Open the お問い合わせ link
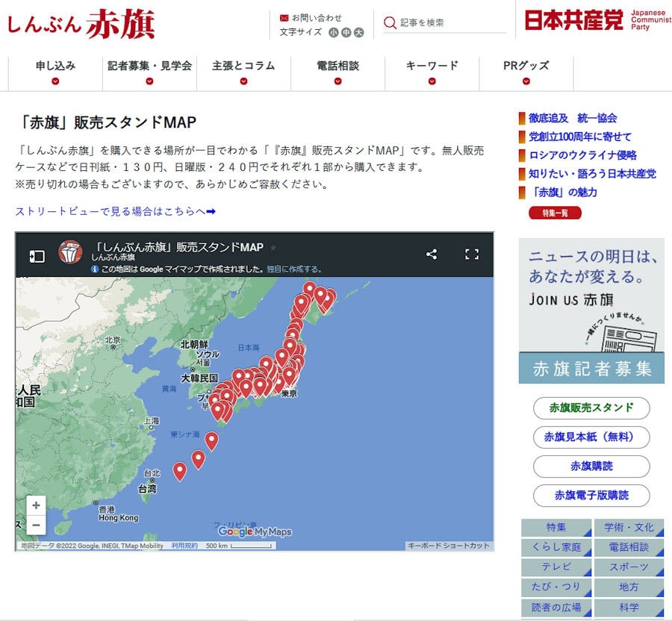 [x=317, y=18]
